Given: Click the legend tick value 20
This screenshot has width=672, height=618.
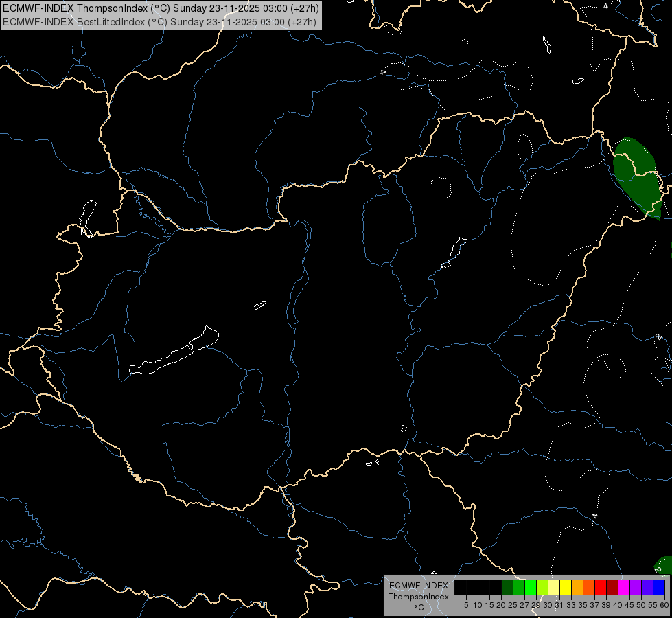Looking at the screenshot, I should [501, 605].
